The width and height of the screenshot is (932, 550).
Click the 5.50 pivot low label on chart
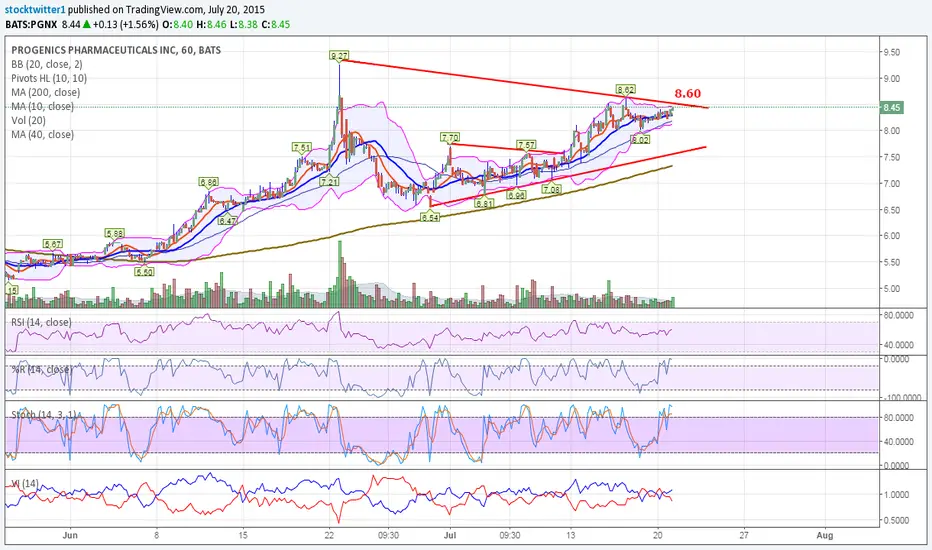point(144,272)
